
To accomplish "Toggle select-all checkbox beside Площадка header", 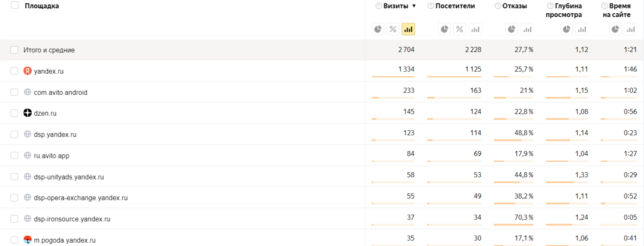I will [x=15, y=5].
